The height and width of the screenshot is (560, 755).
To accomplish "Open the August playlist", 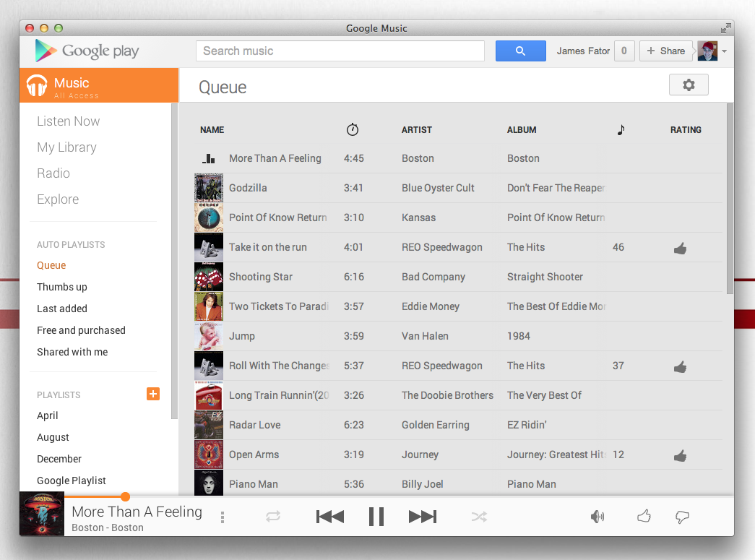I will 53,437.
